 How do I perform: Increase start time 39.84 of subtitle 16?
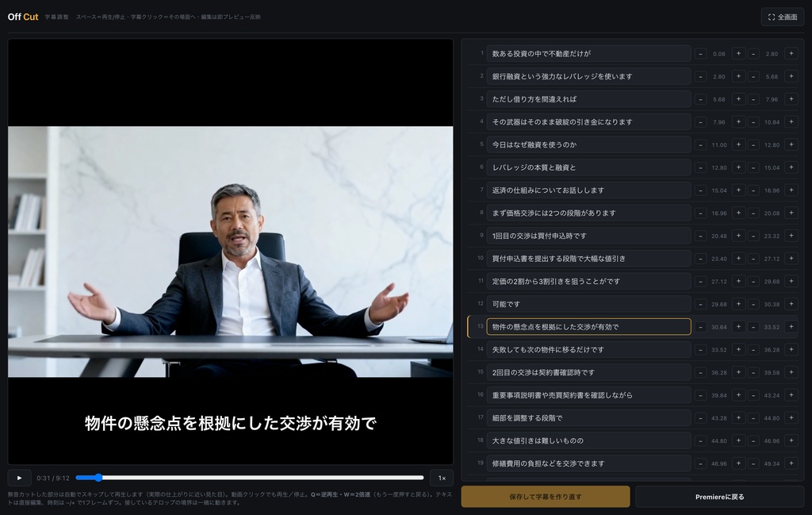[738, 395]
